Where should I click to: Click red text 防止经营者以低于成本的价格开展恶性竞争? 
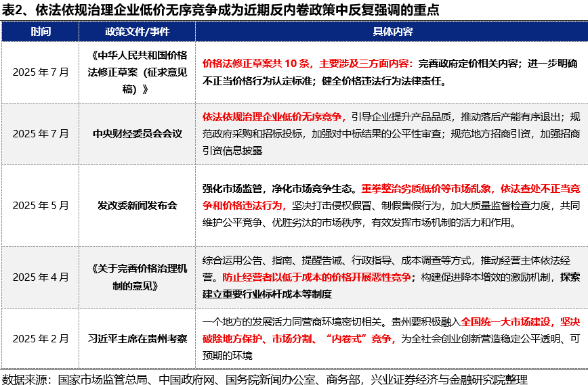point(317,277)
